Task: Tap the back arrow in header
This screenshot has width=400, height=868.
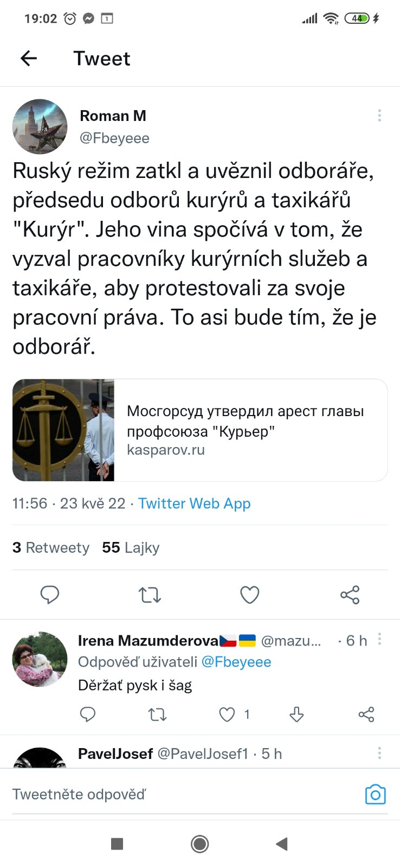Action: click(x=29, y=58)
